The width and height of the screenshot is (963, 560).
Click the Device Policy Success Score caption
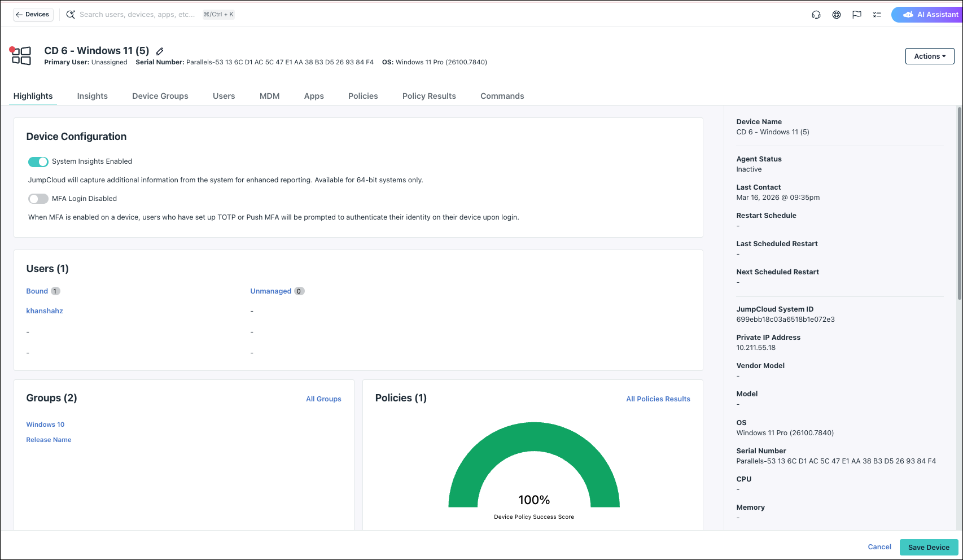pyautogui.click(x=534, y=517)
